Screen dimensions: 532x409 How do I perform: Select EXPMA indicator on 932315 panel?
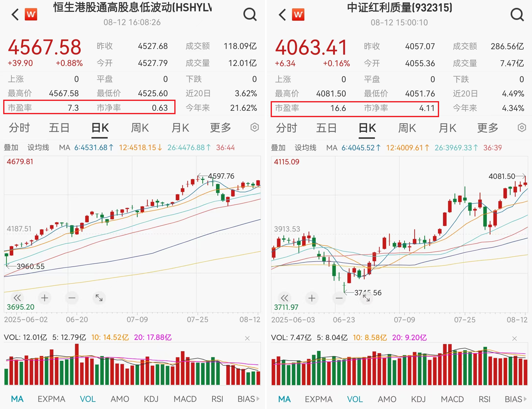tap(319, 399)
